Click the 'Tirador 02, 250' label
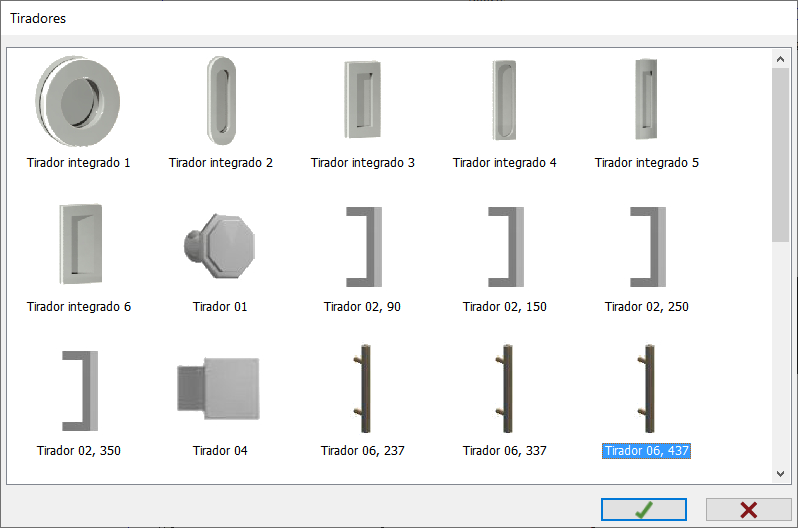This screenshot has height=528, width=798. [647, 307]
